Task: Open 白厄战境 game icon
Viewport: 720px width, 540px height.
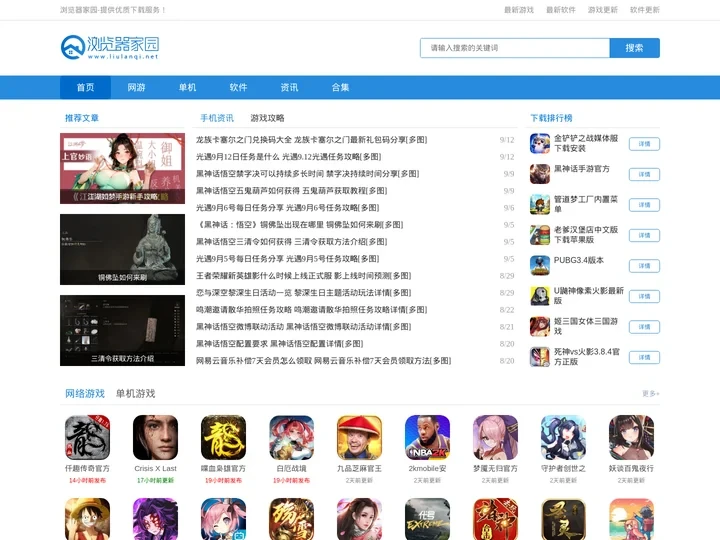Action: [292, 438]
